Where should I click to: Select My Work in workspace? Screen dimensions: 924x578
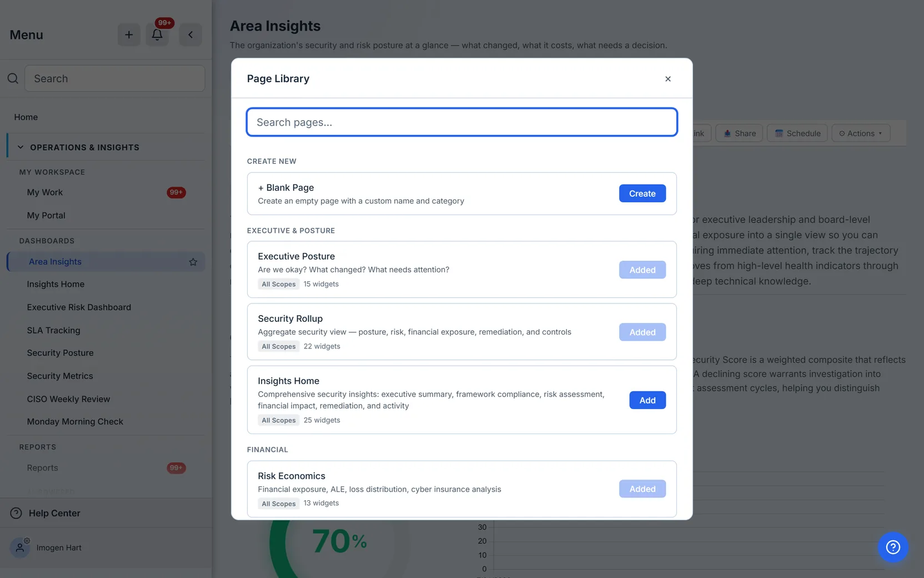(x=44, y=192)
